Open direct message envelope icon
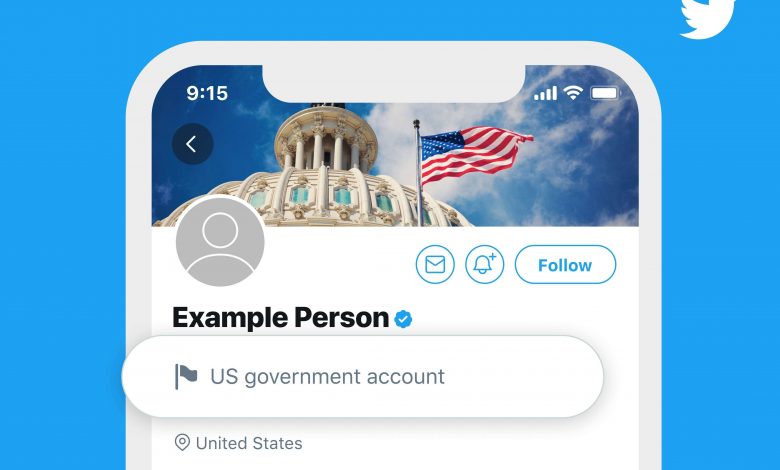780x470 pixels. 435,265
